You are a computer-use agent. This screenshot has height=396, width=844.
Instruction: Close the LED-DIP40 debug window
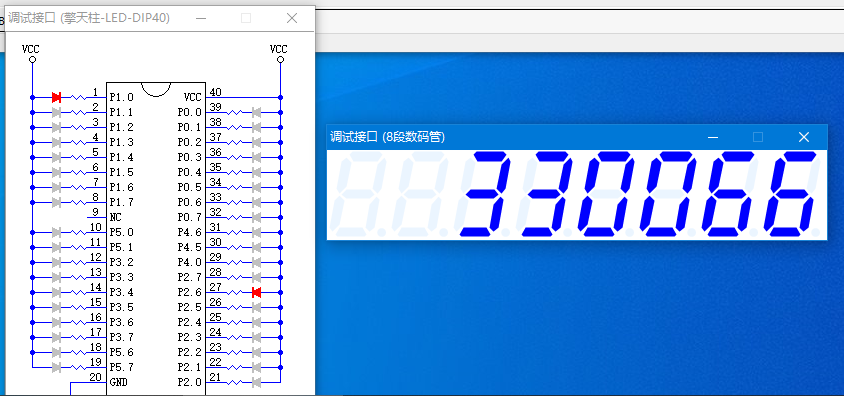tap(292, 18)
